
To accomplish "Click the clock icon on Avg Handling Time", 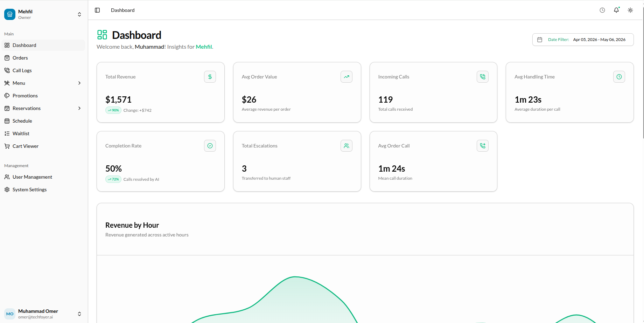I will [x=619, y=77].
